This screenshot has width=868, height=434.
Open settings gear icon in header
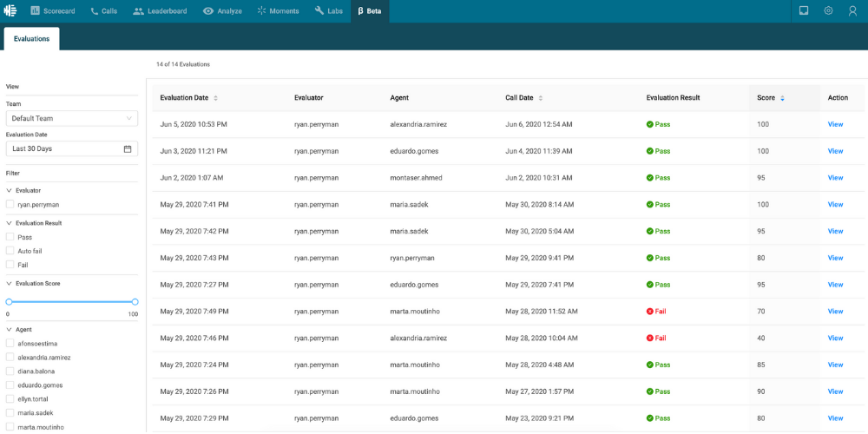[x=828, y=10]
